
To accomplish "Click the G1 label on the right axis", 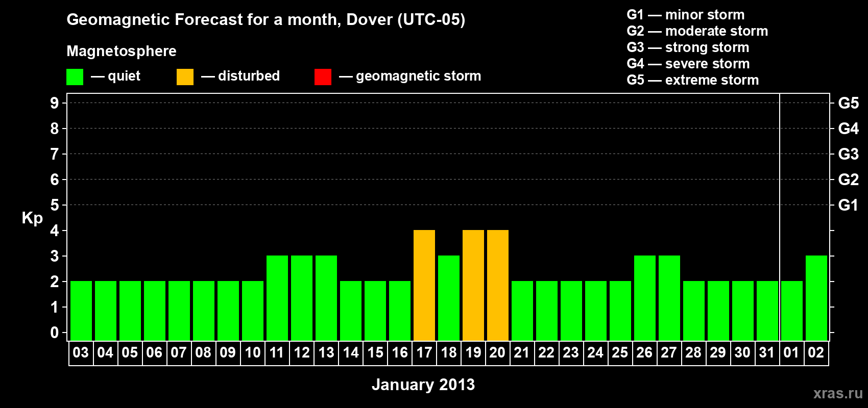I will tap(849, 205).
